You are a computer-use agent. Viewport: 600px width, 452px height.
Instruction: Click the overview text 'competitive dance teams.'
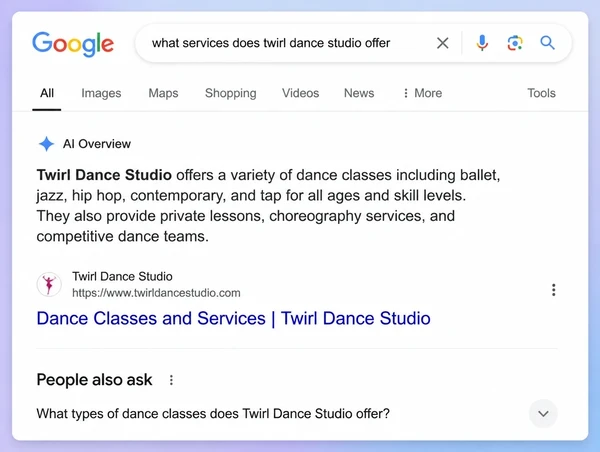tap(122, 236)
